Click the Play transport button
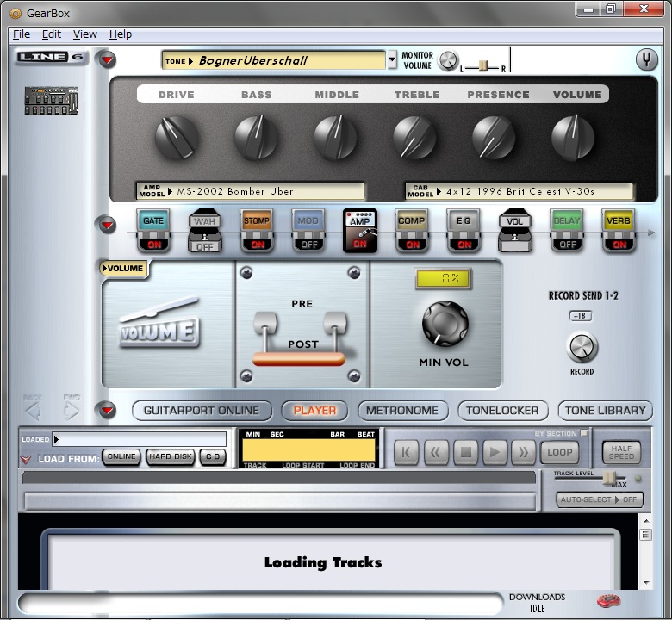This screenshot has height=620, width=672. click(495, 452)
